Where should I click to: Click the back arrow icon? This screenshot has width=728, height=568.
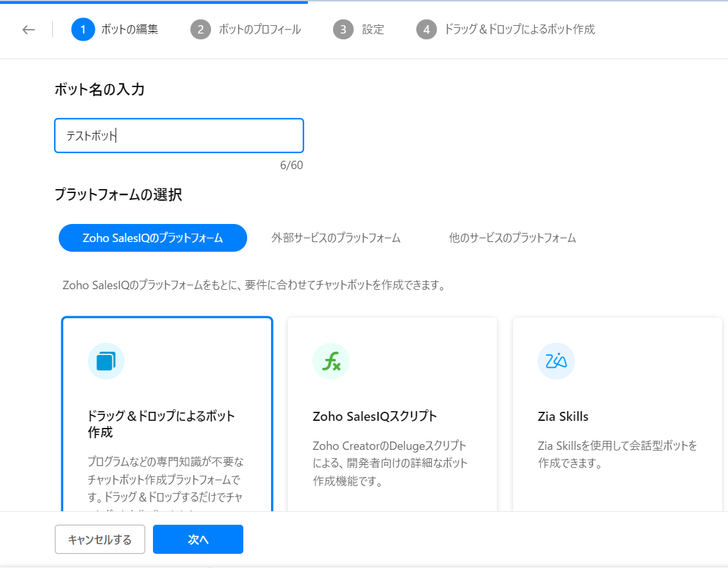pyautogui.click(x=29, y=30)
